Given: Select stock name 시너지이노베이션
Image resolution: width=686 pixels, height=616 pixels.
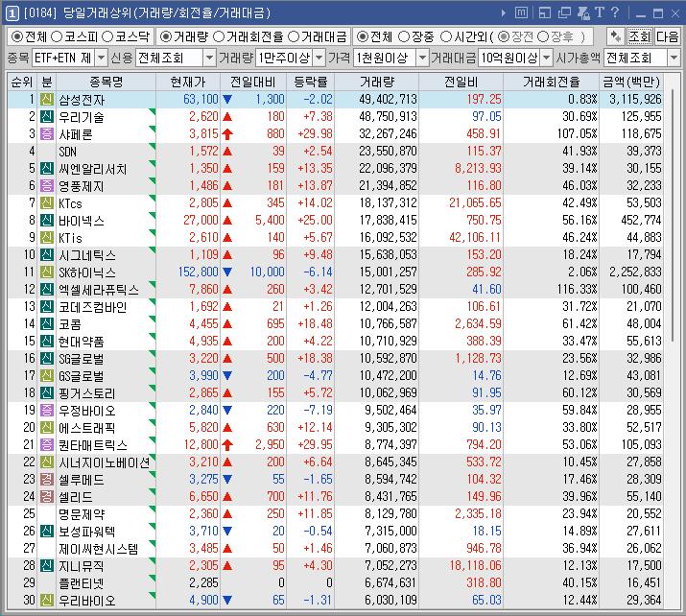Looking at the screenshot, I should (105, 462).
